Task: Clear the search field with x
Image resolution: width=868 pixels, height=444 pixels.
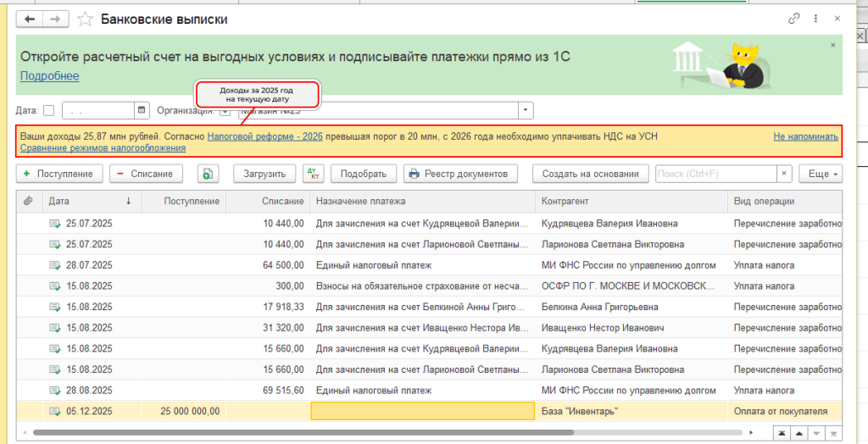Action: pyautogui.click(x=784, y=174)
